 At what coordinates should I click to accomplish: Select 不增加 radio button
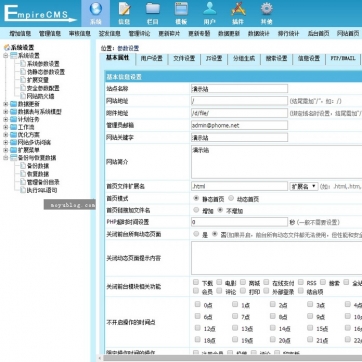pyautogui.click(x=220, y=210)
